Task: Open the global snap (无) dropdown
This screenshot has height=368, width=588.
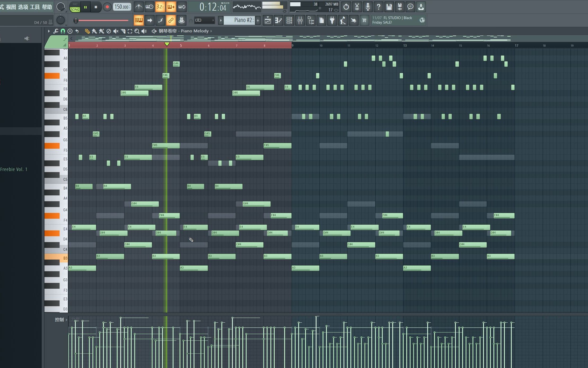Action: coord(204,20)
